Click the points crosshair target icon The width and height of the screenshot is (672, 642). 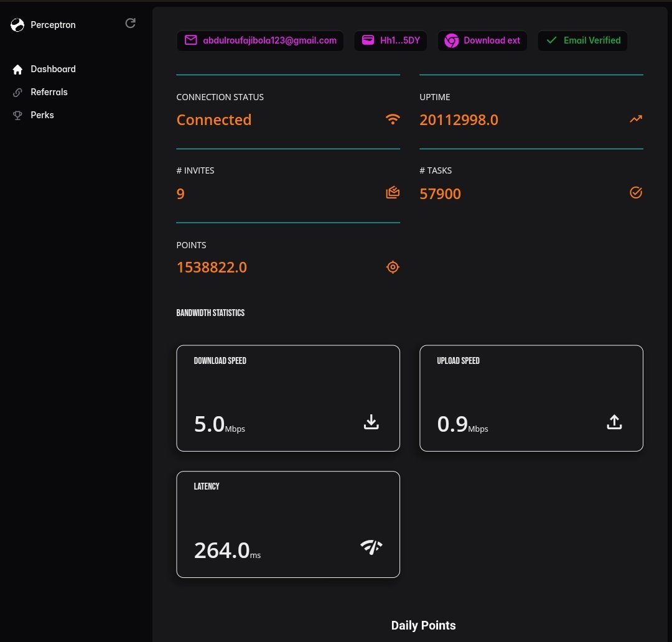[393, 267]
